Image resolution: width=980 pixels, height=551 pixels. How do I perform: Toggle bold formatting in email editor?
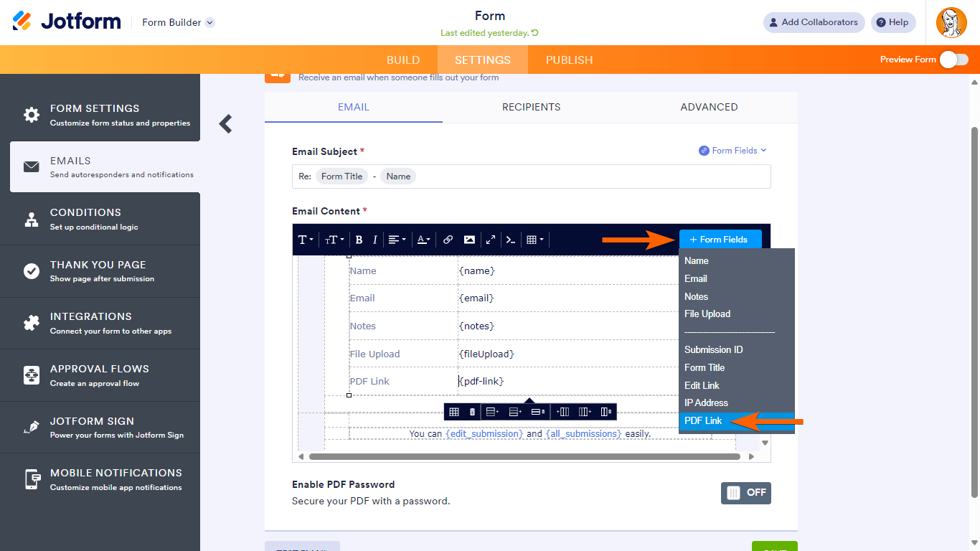(x=359, y=240)
